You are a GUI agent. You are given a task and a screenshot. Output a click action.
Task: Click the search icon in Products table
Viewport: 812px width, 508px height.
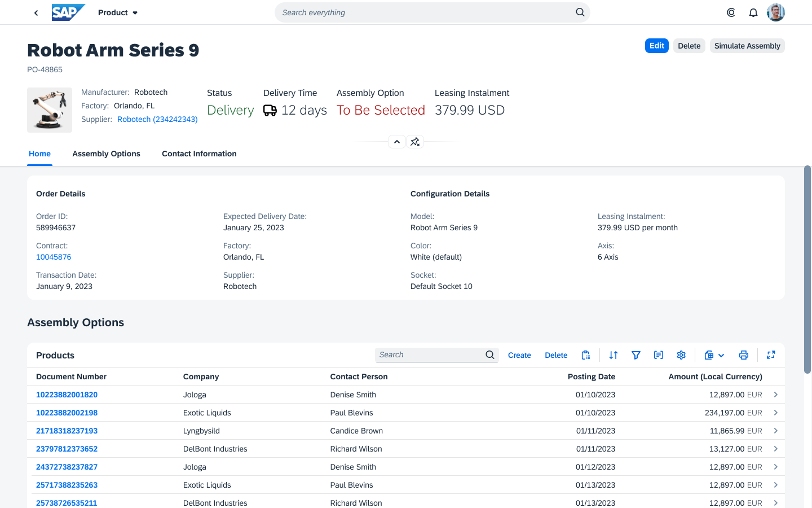tap(490, 355)
